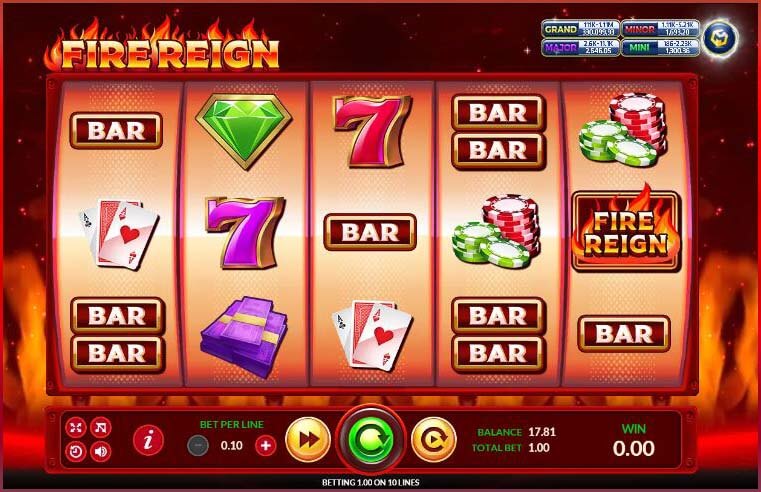Click the blue jackpot logo badge

click(721, 39)
